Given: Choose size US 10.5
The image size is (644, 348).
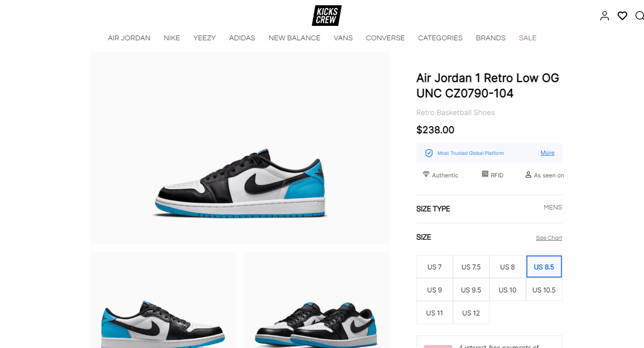Looking at the screenshot, I should 544,290.
